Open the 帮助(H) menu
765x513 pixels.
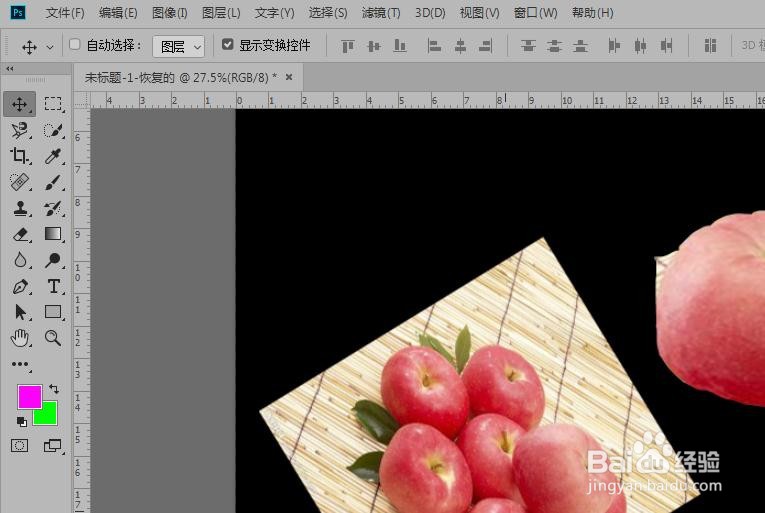point(592,13)
